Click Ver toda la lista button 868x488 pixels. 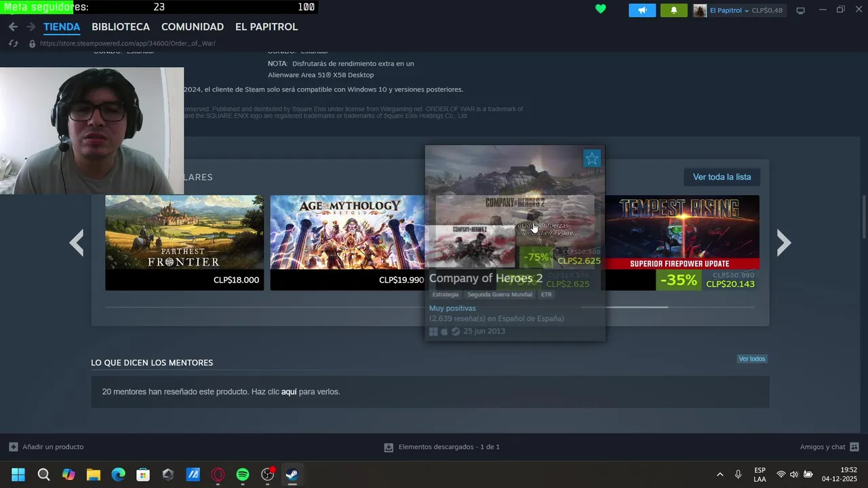point(722,177)
